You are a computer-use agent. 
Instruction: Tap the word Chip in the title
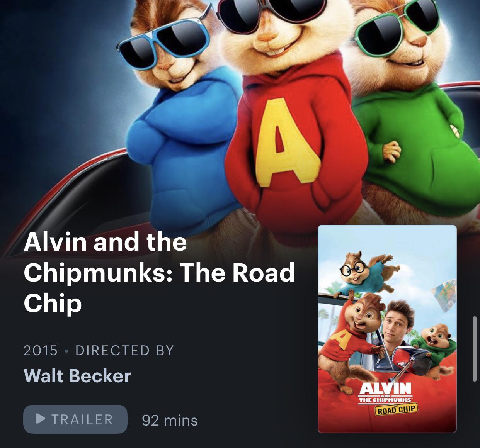click(53, 304)
